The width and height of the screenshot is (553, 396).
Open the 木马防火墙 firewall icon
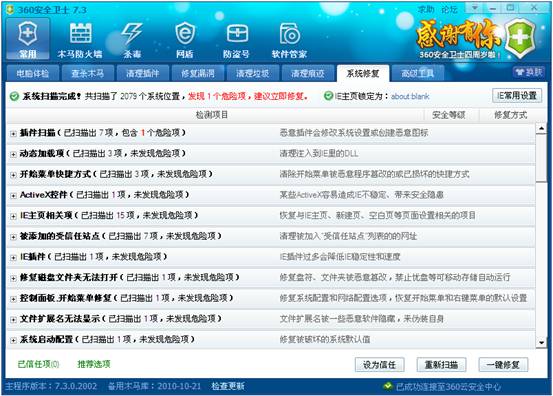(x=80, y=39)
